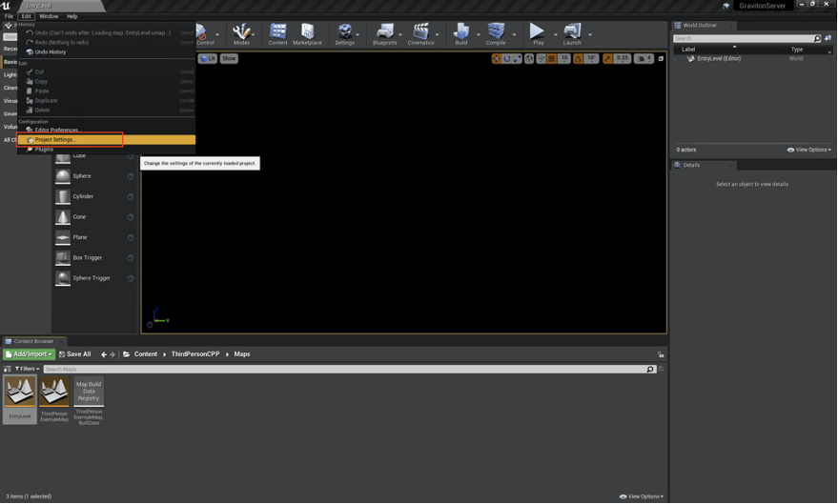Toggle Content Browser lock icon
The height and width of the screenshot is (504, 838).
(x=661, y=354)
